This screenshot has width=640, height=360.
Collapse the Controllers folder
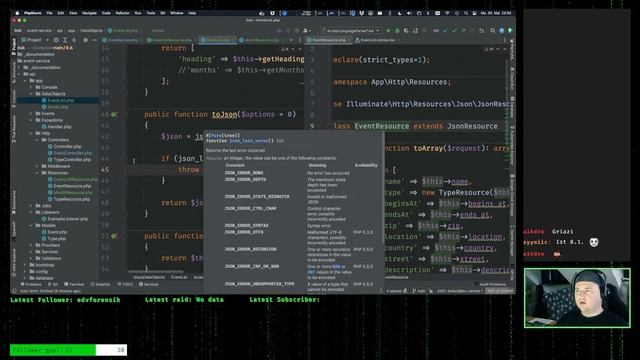[x=37, y=140]
